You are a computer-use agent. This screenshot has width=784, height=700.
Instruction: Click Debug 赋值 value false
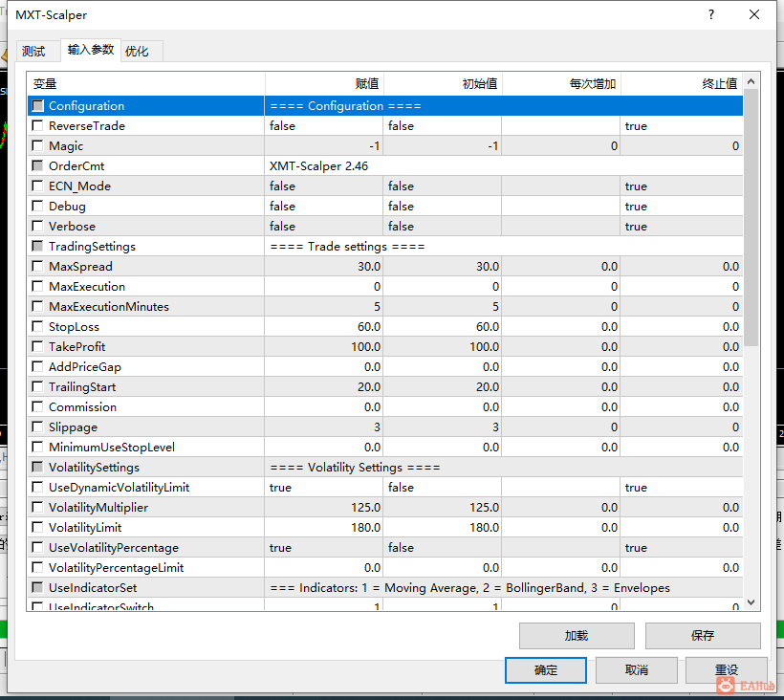point(324,206)
